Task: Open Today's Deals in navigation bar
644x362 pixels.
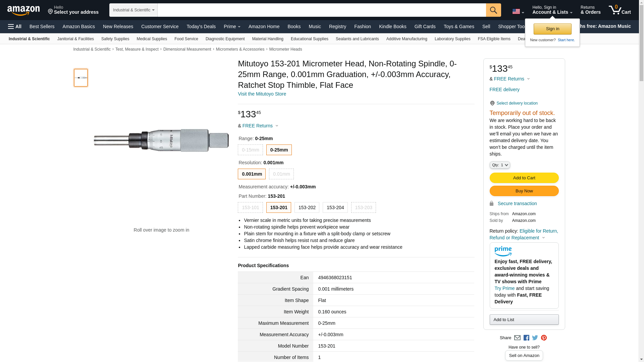Action: (x=201, y=26)
